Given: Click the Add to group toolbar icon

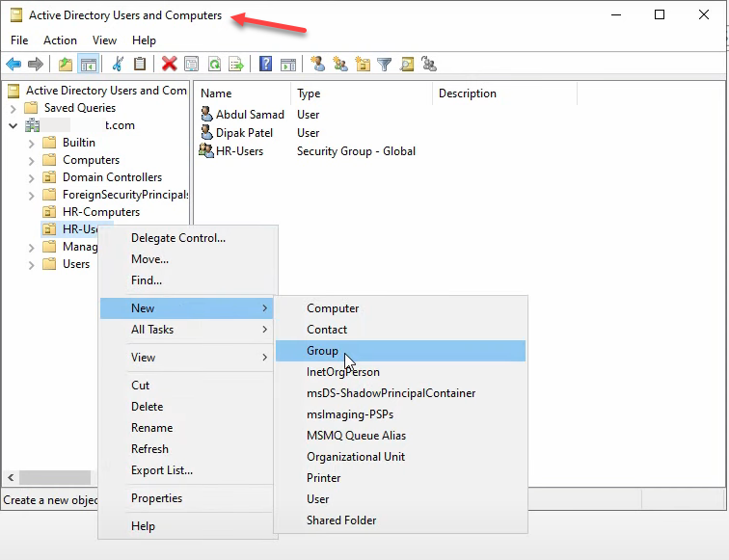Looking at the screenshot, I should [x=429, y=64].
